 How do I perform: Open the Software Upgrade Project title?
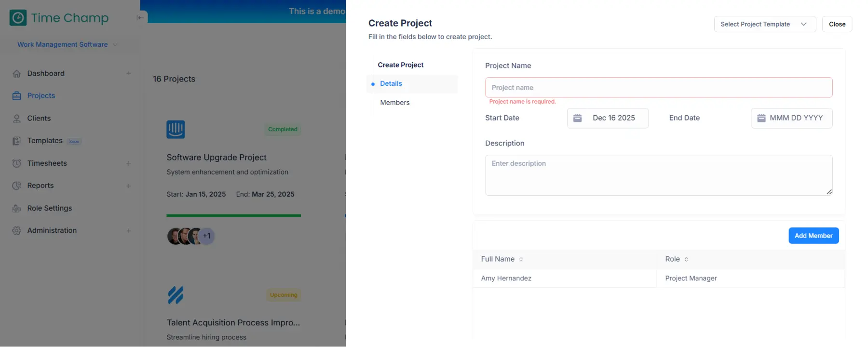point(217,158)
